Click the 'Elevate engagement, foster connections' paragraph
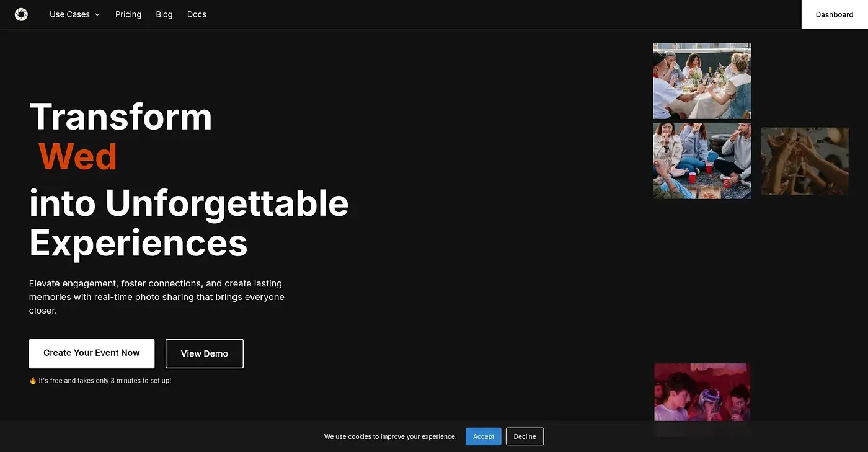The height and width of the screenshot is (452, 868). (157, 297)
